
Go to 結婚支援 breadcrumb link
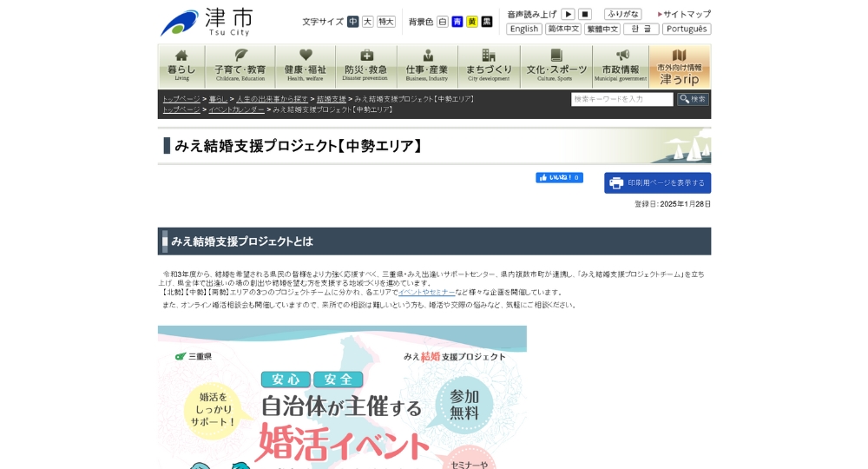(331, 99)
